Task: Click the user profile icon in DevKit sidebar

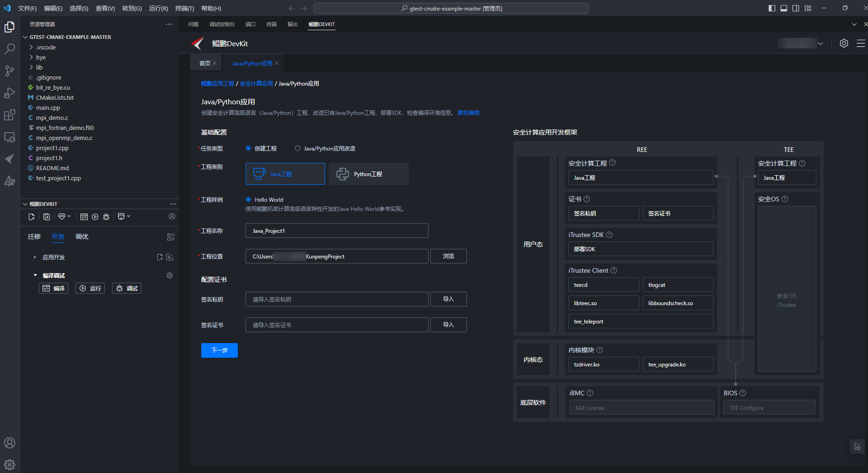Action: coord(172,216)
